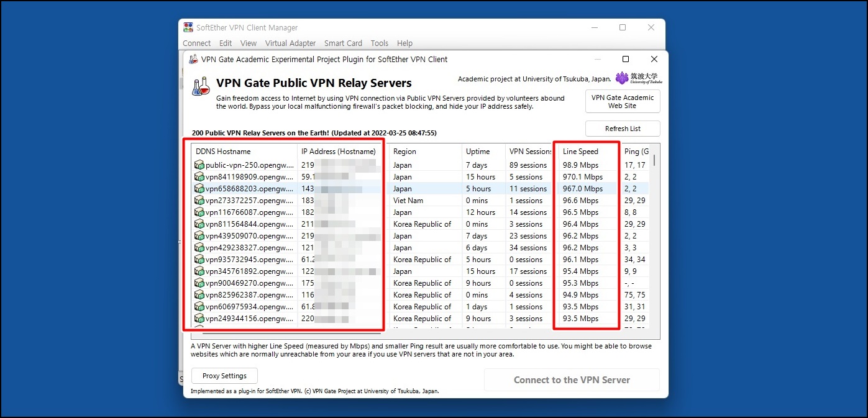Click server icon for vpn900469270 row
This screenshot has height=418, width=868.
pos(199,283)
